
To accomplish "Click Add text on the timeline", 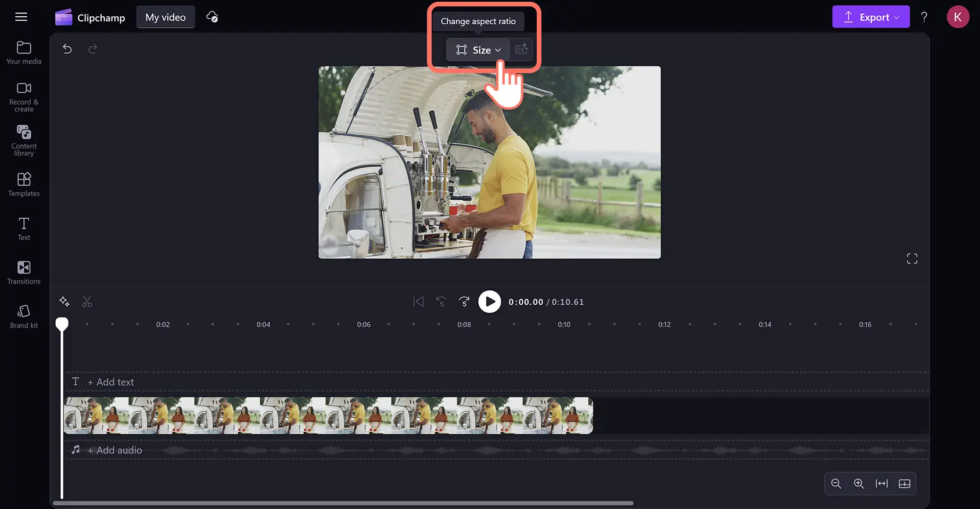I will point(110,382).
